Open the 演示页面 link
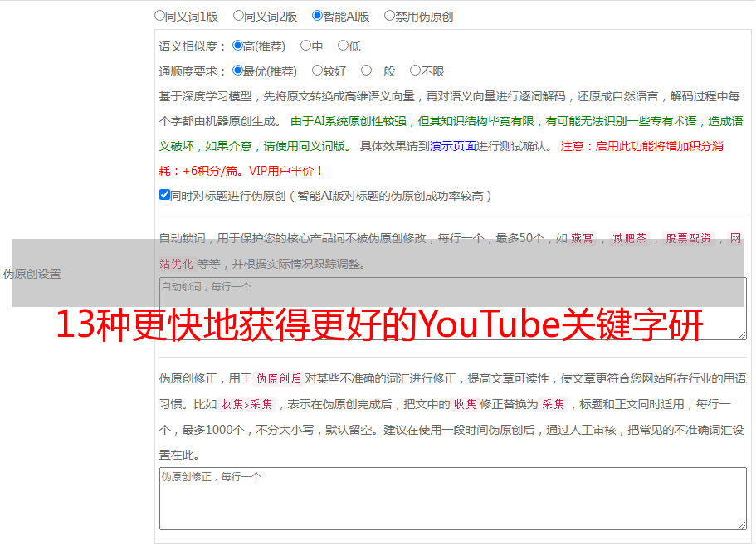This screenshot has width=756, height=546. click(x=452, y=146)
